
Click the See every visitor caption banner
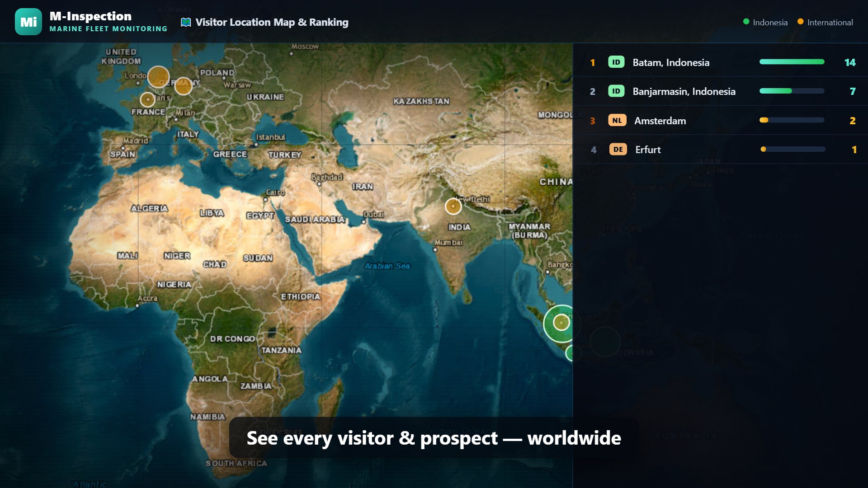(x=434, y=438)
